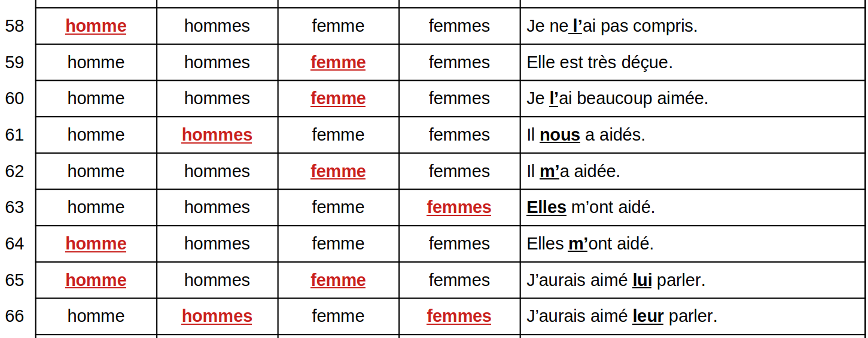Click the bold word 'lui' in row 65
Image resolution: width=868 pixels, height=338 pixels.
pos(642,281)
